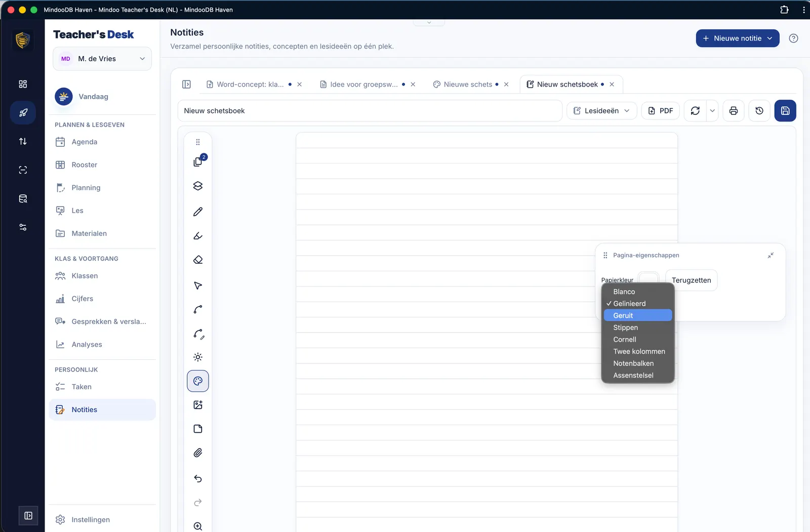Save the note with disk icon

(x=785, y=111)
